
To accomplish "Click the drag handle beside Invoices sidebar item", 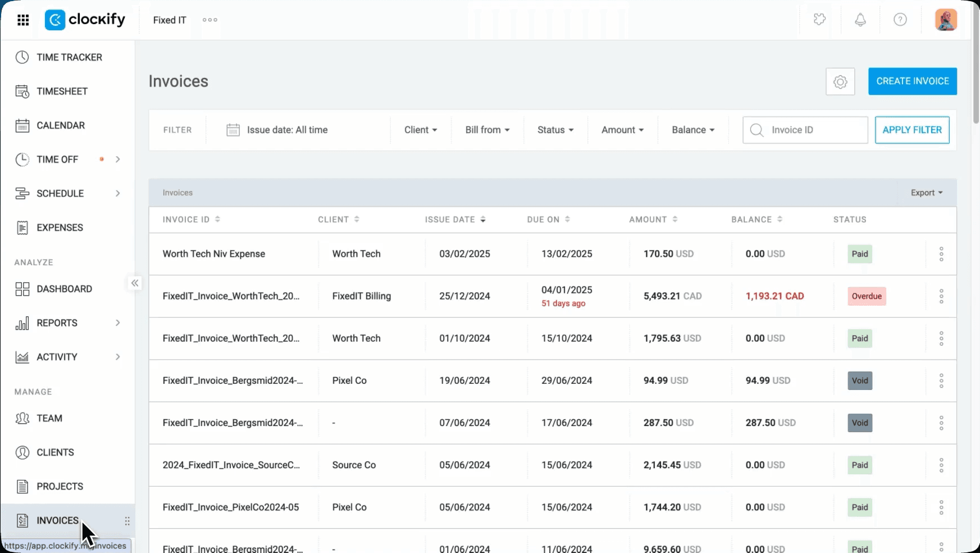I will pos(127,521).
